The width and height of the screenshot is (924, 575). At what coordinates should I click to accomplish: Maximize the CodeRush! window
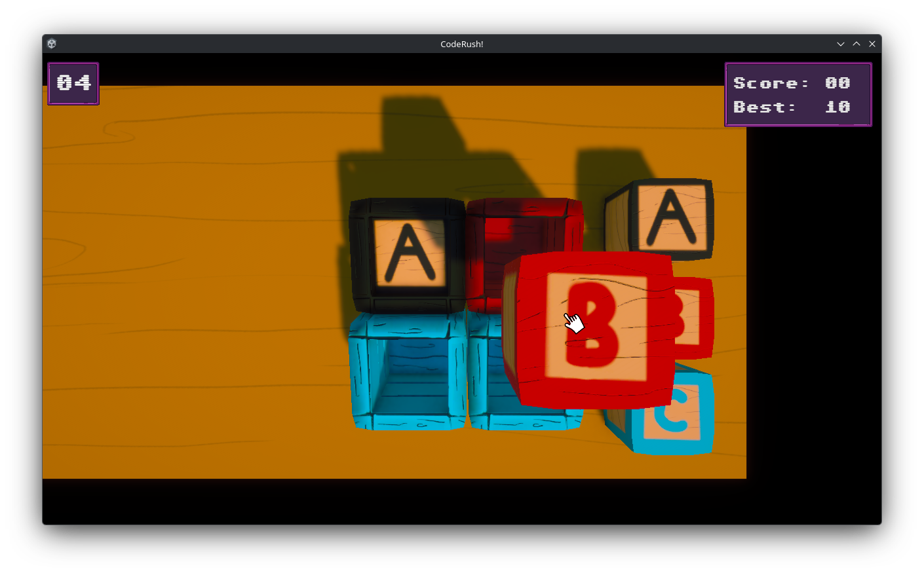coord(857,44)
